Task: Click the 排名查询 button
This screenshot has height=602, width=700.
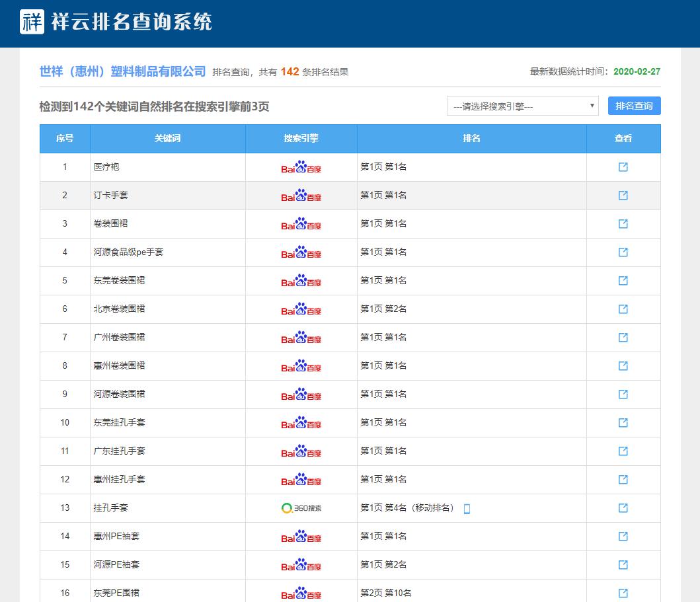Action: tap(634, 106)
